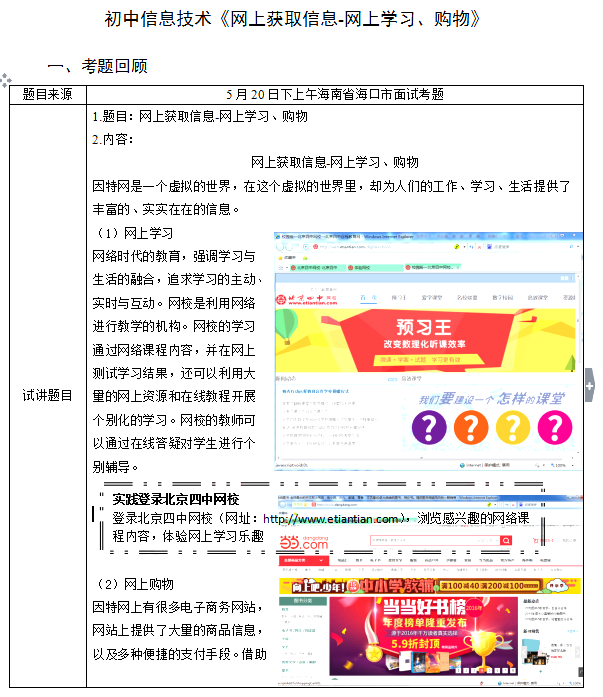
Task: Click the line 通过网络课程内容,并在网上
Action: [x=174, y=350]
